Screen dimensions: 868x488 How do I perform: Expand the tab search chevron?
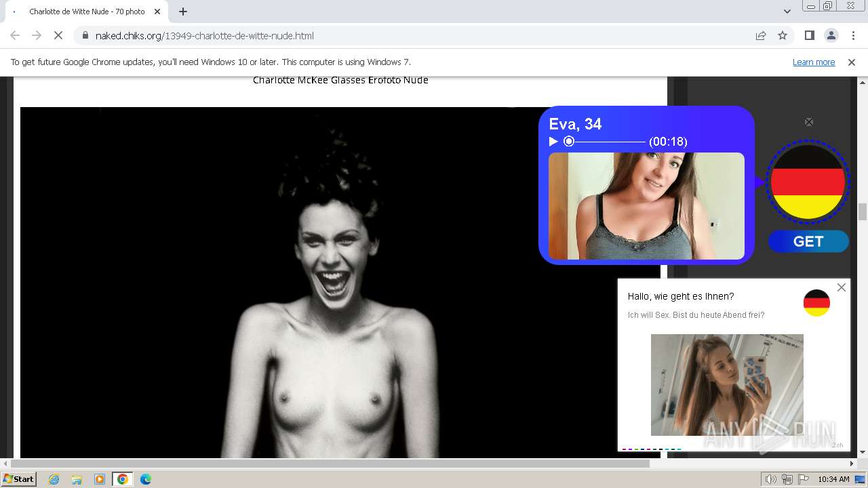(x=787, y=12)
